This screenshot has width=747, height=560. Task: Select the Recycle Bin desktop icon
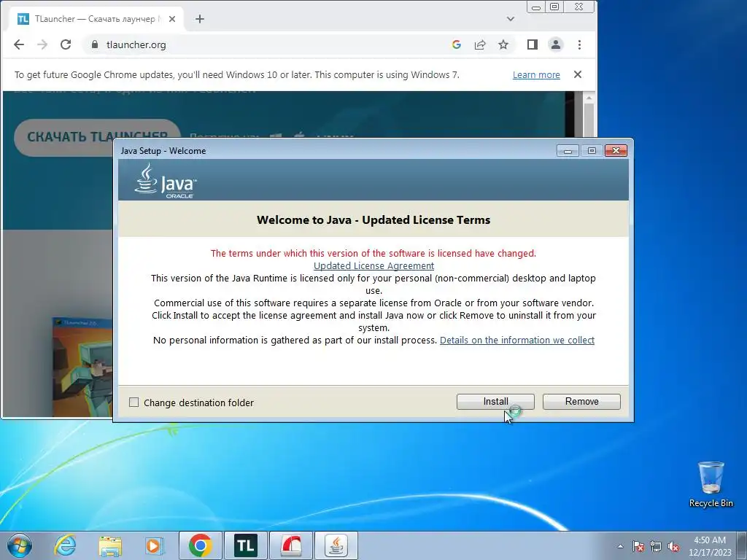click(711, 484)
